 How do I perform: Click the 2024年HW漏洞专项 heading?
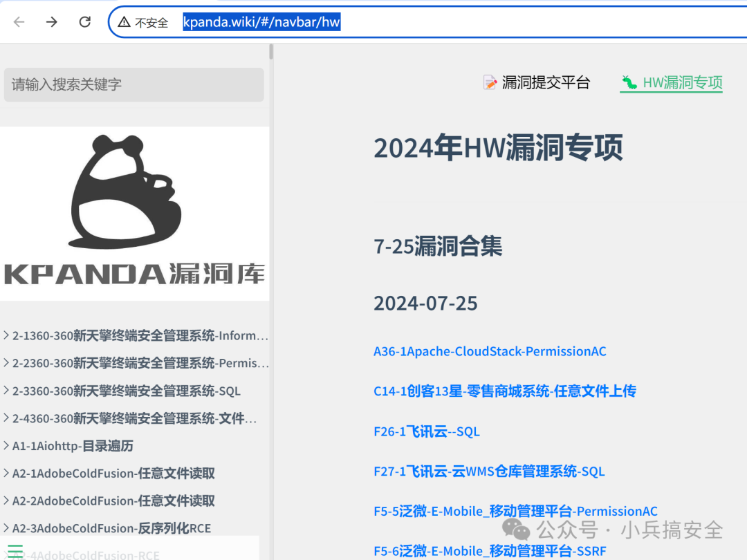(x=498, y=148)
